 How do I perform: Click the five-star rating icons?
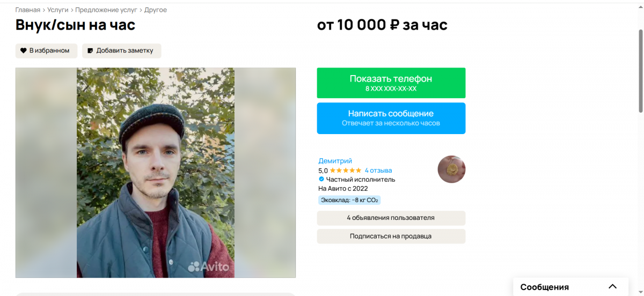coord(345,171)
